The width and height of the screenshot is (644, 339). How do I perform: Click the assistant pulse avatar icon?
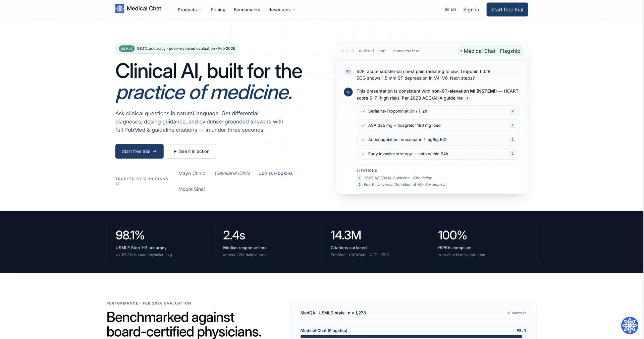[x=348, y=92]
